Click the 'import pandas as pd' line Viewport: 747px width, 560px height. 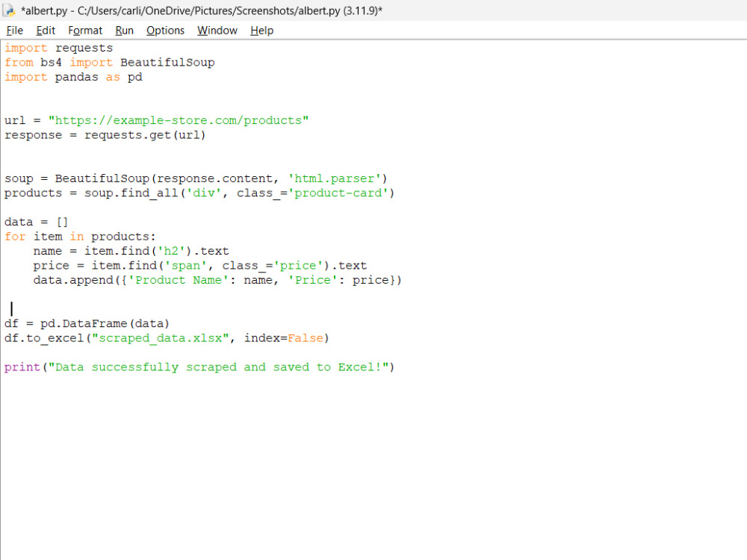[x=73, y=77]
